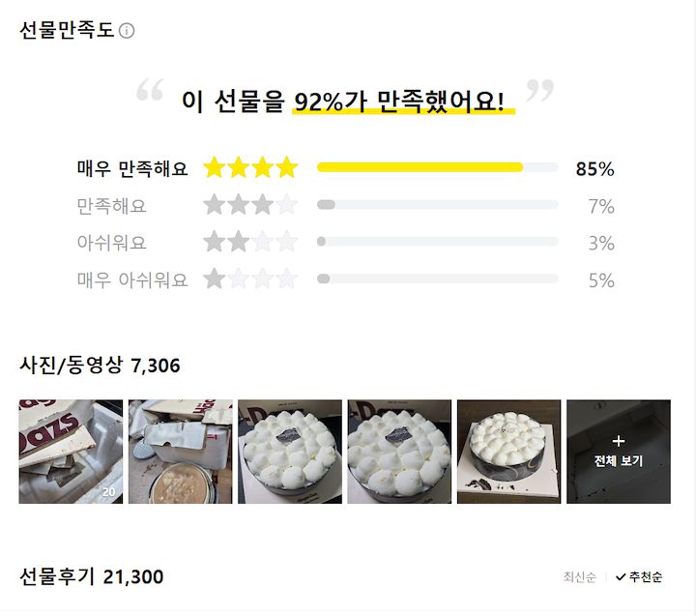Click the four yellow stars for 매우 만족해요

(250, 168)
